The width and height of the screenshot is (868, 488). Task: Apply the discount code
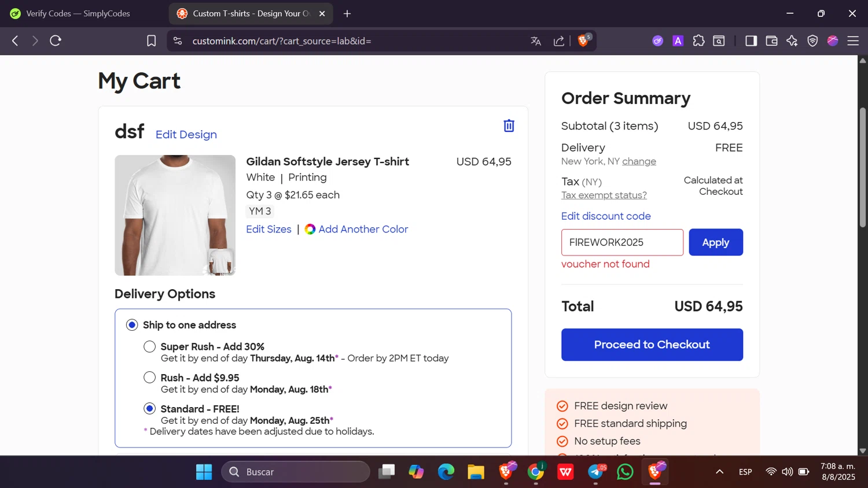(716, 242)
